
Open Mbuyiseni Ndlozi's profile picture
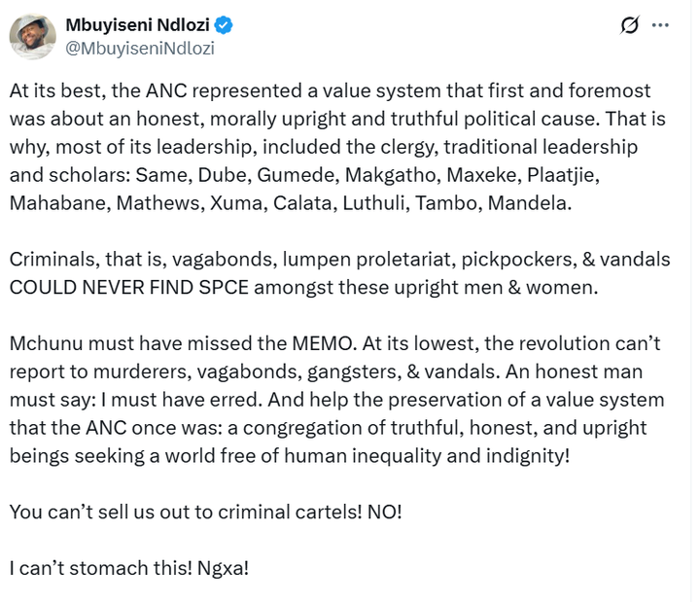pyautogui.click(x=32, y=36)
